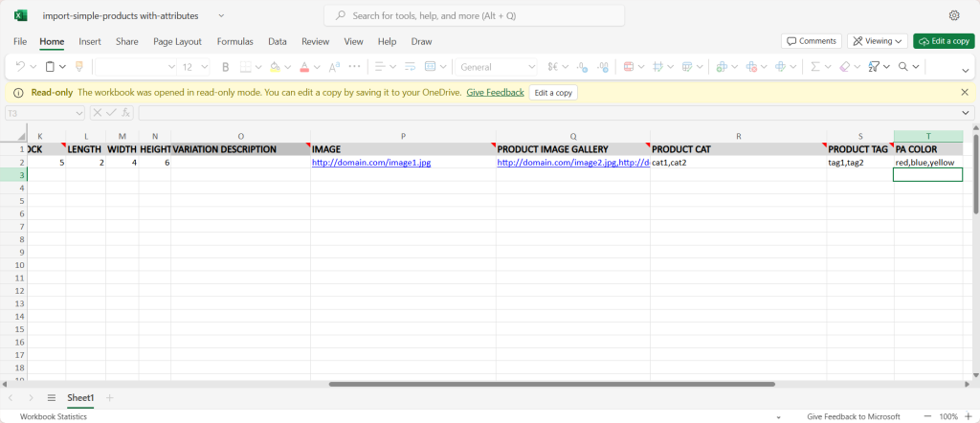Click the search tools box
Image resolution: width=980 pixels, height=423 pixels.
[x=474, y=15]
